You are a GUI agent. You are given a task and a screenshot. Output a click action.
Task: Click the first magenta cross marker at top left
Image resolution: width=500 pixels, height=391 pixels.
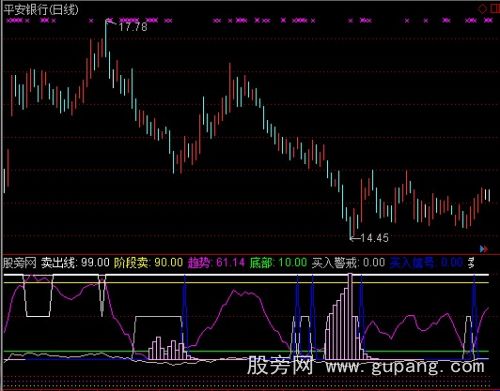click(x=8, y=21)
